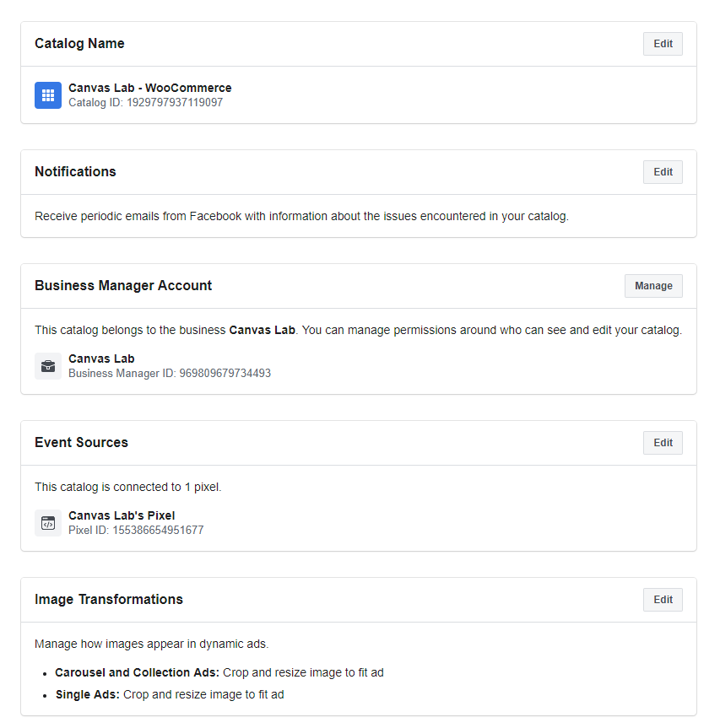This screenshot has height=728, width=720.
Task: Click the Canvas Lab business name entry
Action: 101,359
